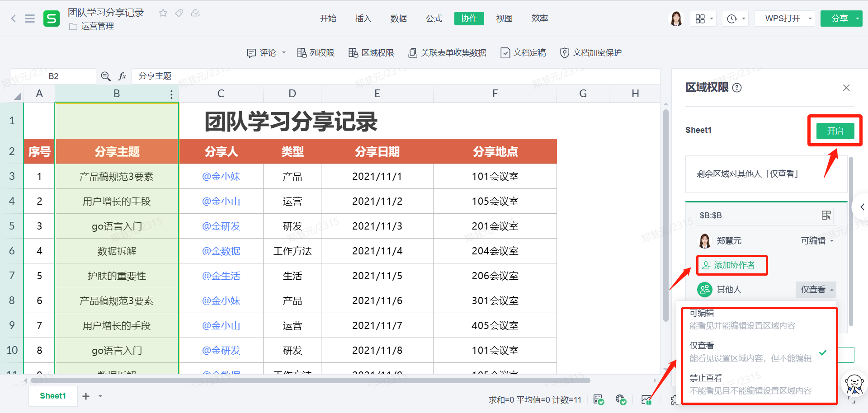The image size is (868, 413).
Task: Open the hamburger main menu
Action: [30, 19]
